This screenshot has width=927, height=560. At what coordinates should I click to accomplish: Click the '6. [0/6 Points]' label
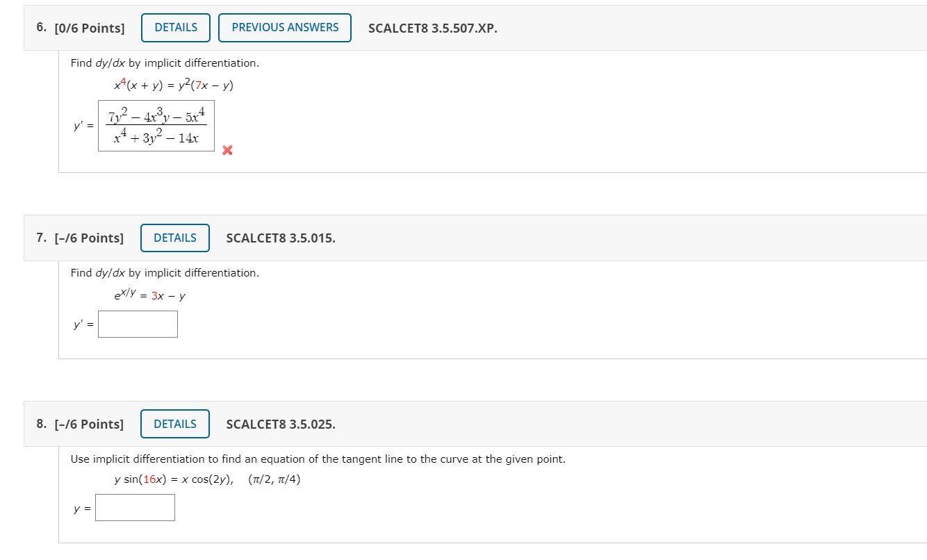[81, 28]
